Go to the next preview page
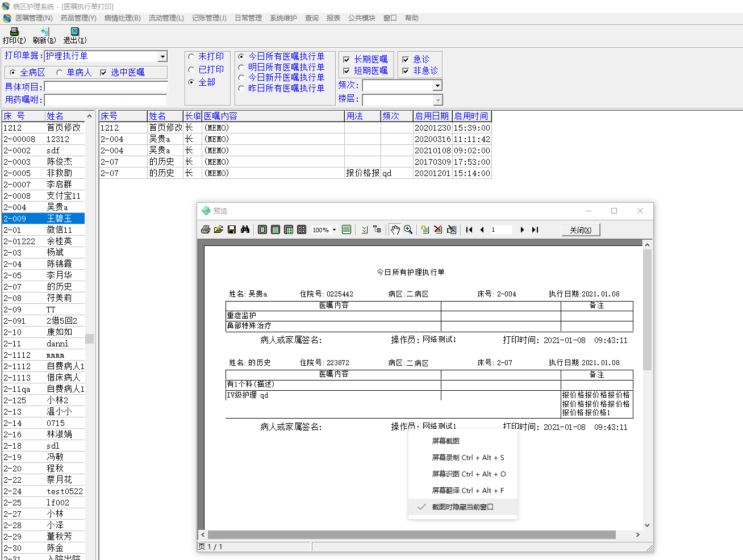Screen dimensions: 743x560 pos(522,229)
